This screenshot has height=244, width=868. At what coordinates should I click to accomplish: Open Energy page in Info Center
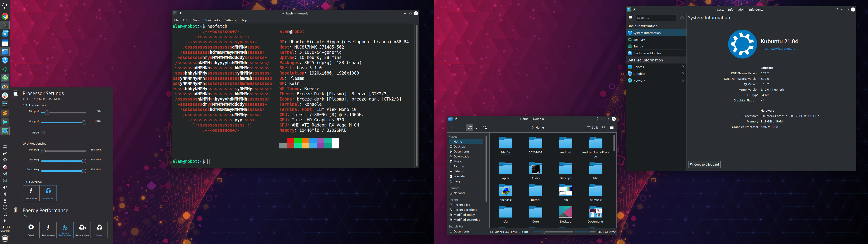click(656, 47)
